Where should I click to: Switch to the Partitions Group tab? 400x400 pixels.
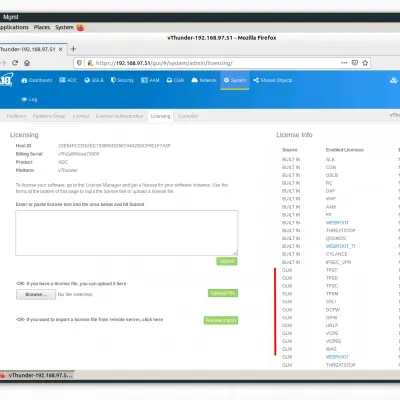[49, 116]
